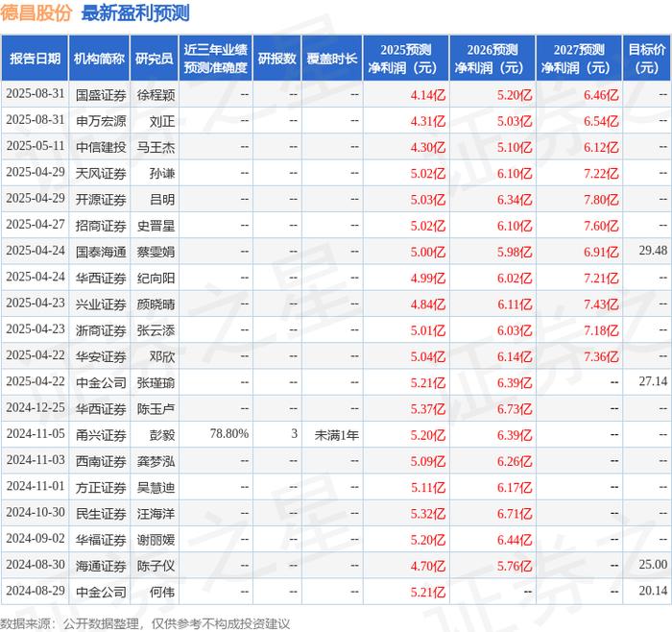Click the 西南证券 institution cell
This screenshot has width=672, height=632.
[101, 461]
